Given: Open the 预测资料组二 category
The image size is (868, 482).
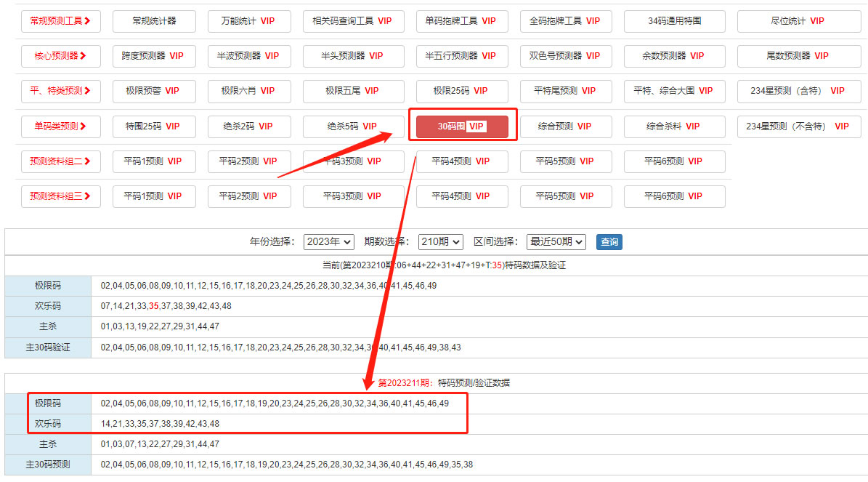Looking at the screenshot, I should (x=60, y=161).
